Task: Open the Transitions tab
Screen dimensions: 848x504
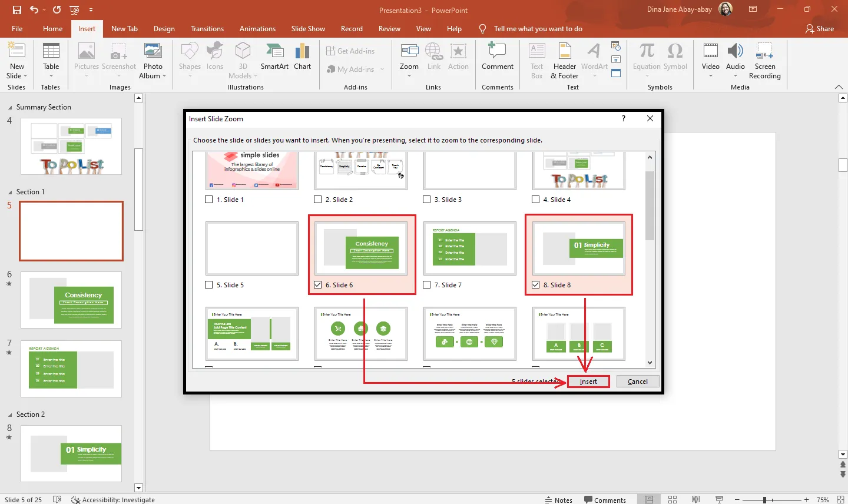Action: coord(207,29)
